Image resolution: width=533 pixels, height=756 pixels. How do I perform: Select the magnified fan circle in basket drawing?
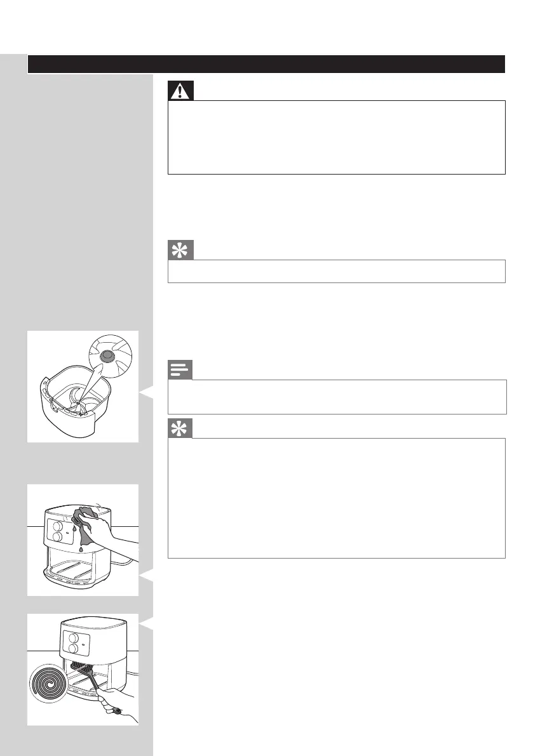tap(111, 356)
